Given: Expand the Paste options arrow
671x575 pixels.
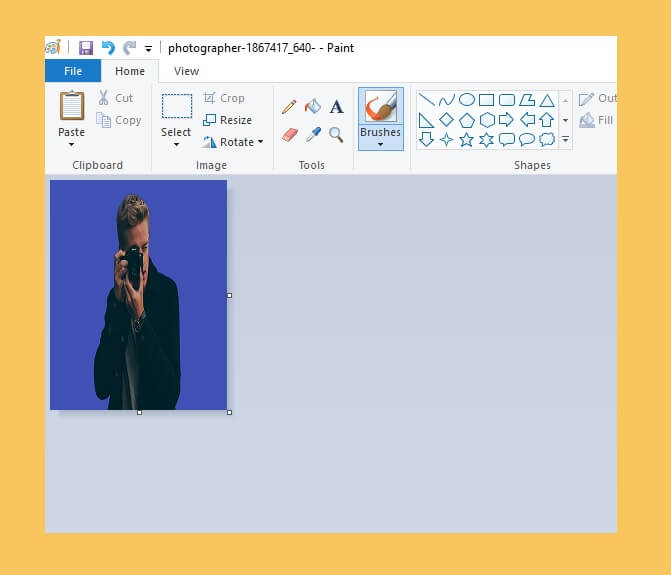Looking at the screenshot, I should 71,144.
